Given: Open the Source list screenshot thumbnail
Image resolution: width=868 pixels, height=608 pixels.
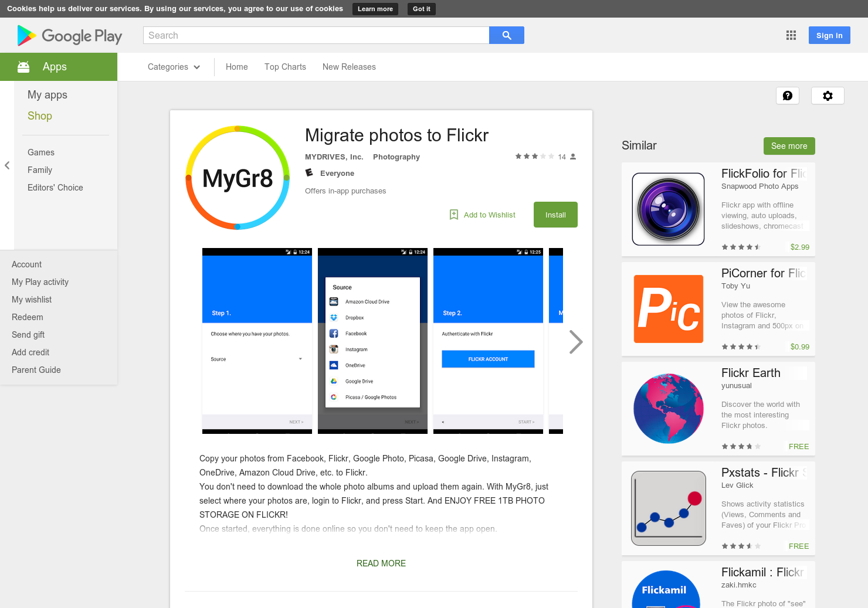Looking at the screenshot, I should point(372,341).
